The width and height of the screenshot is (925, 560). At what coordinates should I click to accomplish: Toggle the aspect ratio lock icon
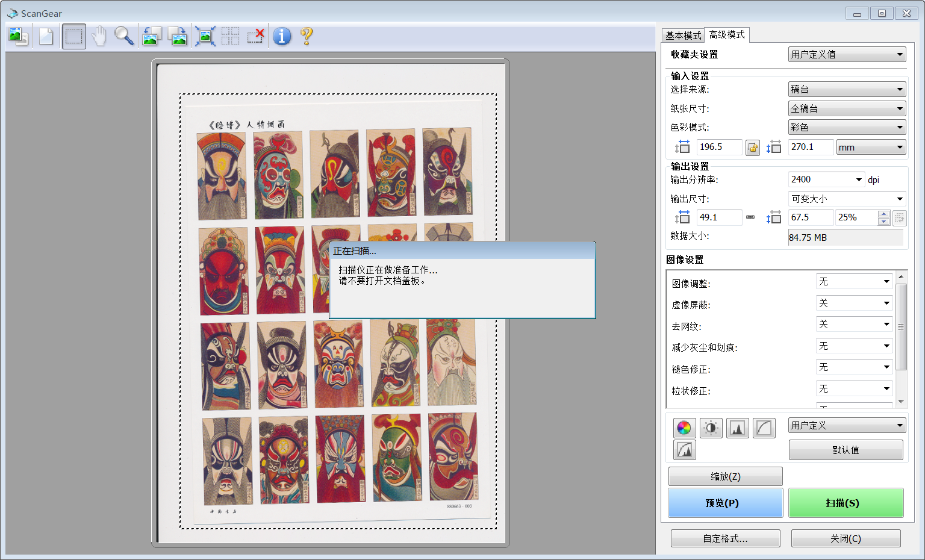click(753, 148)
